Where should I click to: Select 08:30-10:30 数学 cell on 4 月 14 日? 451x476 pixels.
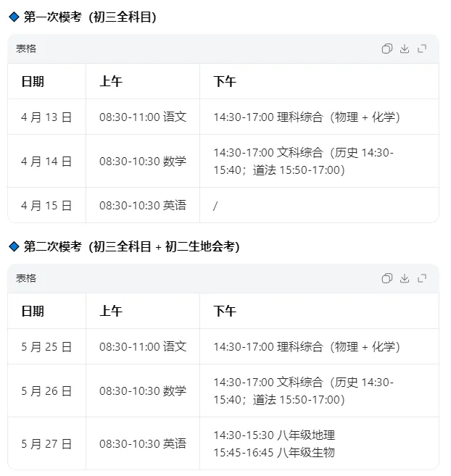[x=143, y=161]
